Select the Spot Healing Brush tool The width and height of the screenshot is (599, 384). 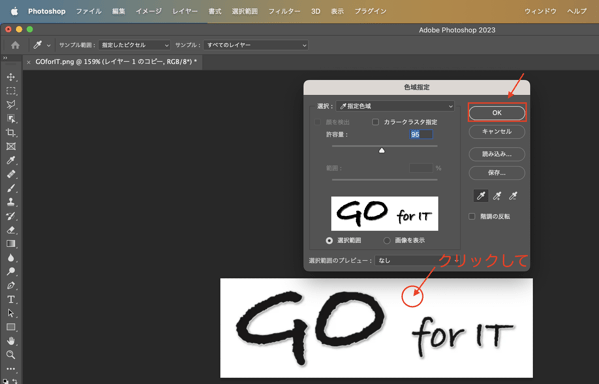11,174
